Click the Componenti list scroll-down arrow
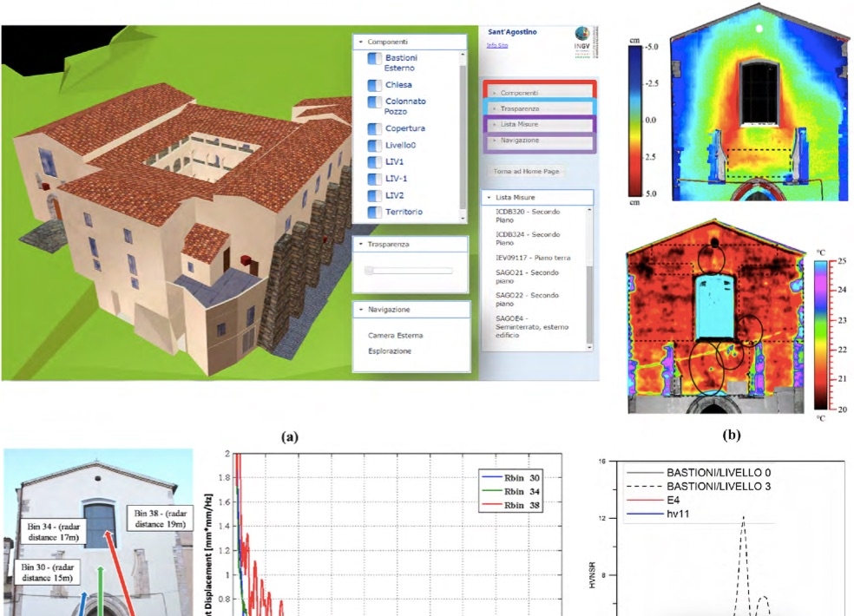 tap(463, 219)
